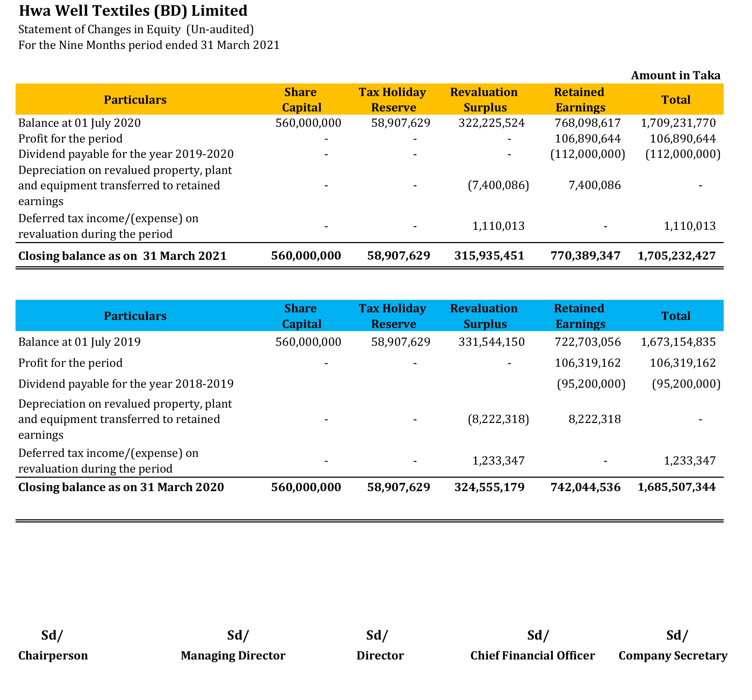Select the total value 1,709,231,770
Viewport: 752px width, 700px height.
(x=678, y=123)
